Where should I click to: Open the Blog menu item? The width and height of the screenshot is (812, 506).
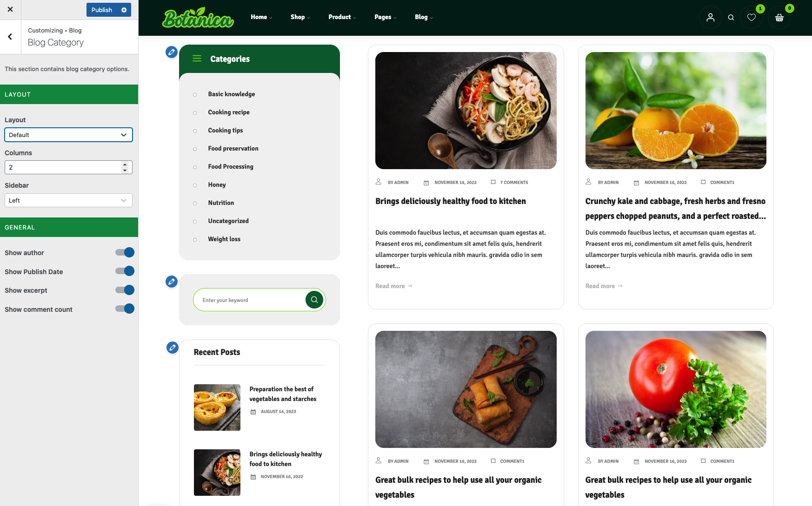(424, 17)
